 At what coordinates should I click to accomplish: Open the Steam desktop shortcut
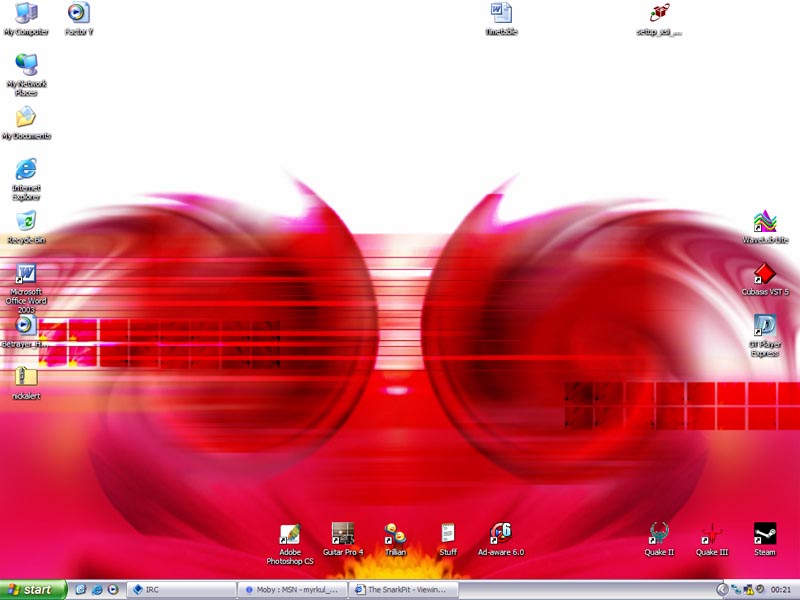[x=765, y=534]
